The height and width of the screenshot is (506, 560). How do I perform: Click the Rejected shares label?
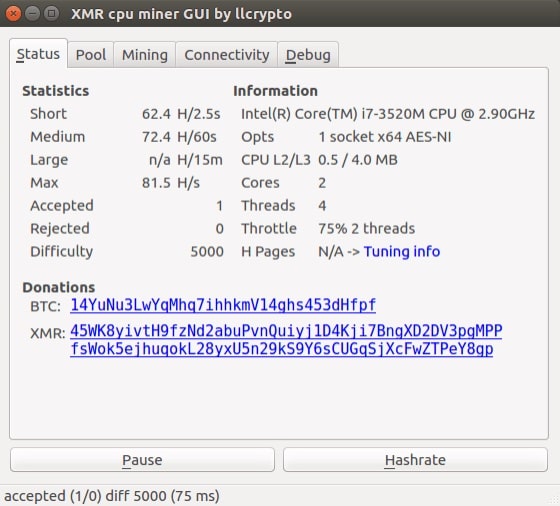(60, 229)
